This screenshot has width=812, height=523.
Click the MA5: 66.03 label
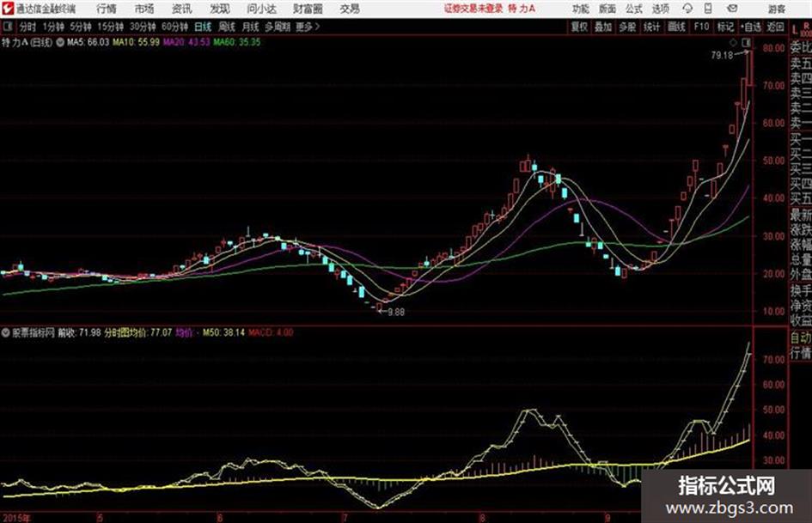88,42
